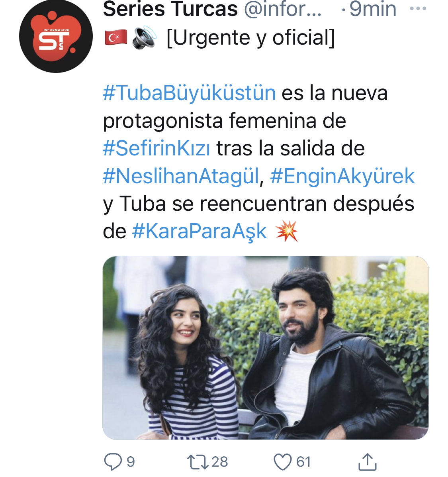Image resolution: width=448 pixels, height=477 pixels.
Task: Tap the '[Urgente y oficial]' tweet text
Action: 251,38
